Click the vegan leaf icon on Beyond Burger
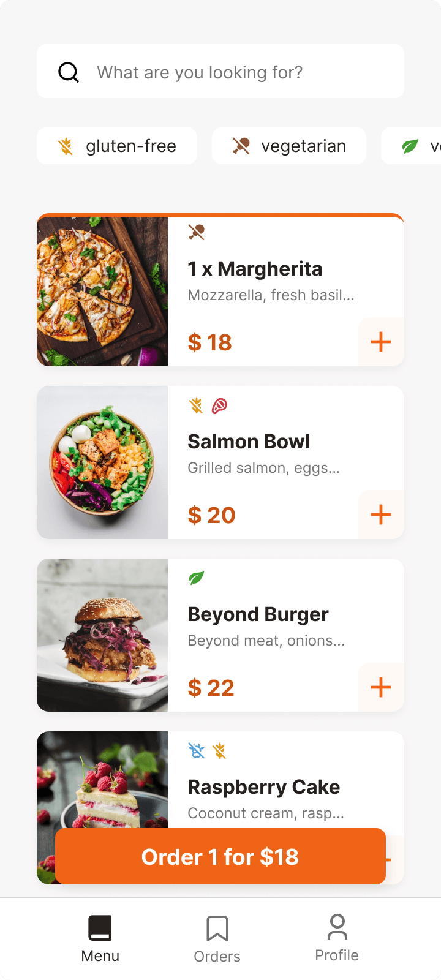 point(196,578)
